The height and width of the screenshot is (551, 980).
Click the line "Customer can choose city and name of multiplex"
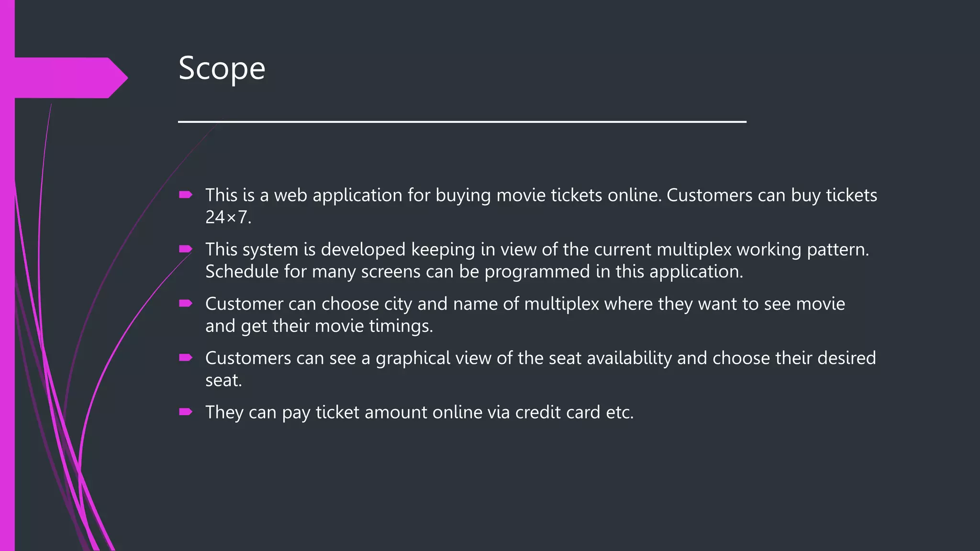pos(525,304)
